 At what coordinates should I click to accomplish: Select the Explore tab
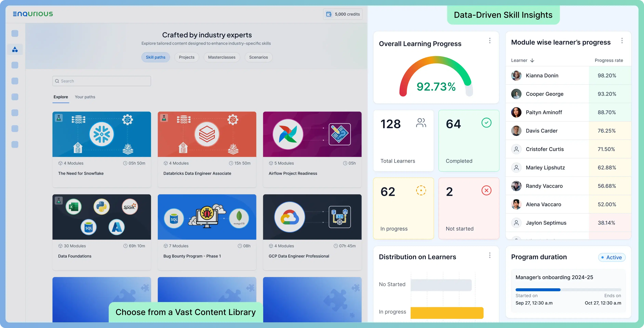coord(61,97)
